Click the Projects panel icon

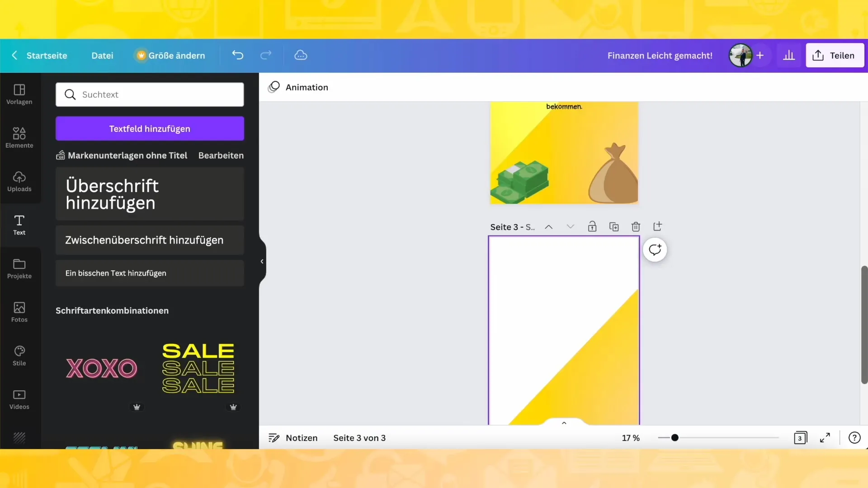pos(19,269)
